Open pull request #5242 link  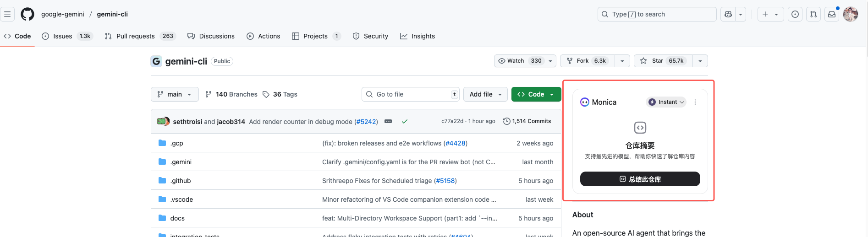point(366,122)
